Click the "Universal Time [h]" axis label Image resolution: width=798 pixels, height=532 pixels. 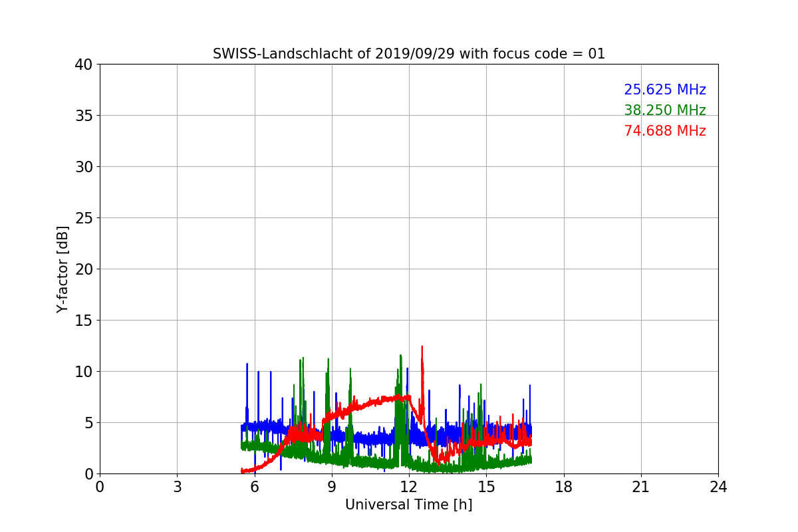click(409, 505)
